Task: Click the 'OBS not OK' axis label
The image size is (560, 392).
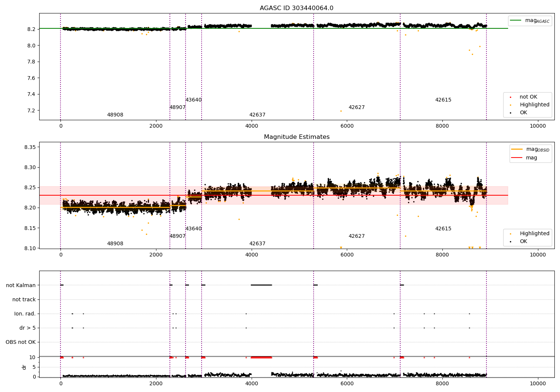Action: 21,342
